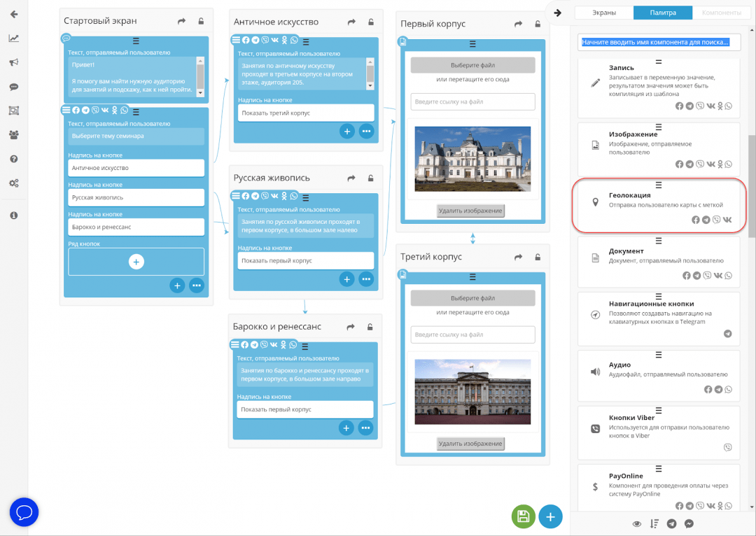
Task: Click the Telegram icon in bottom palette bar
Action: (x=672, y=523)
